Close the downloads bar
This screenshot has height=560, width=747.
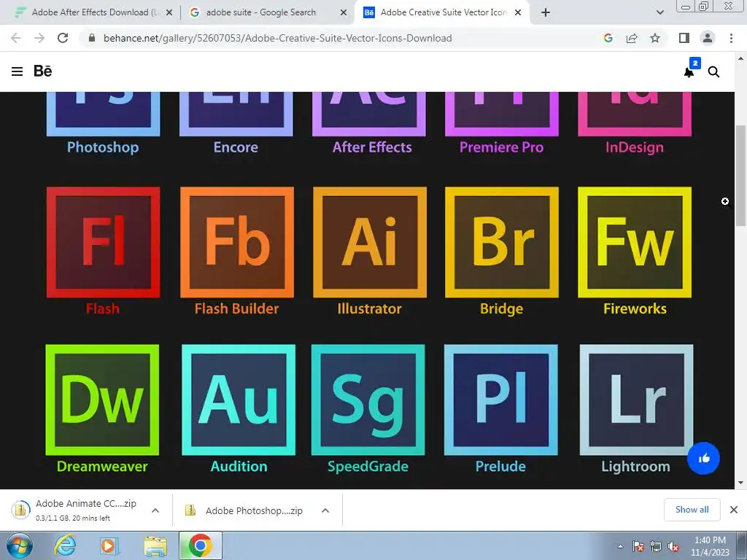coord(734,510)
